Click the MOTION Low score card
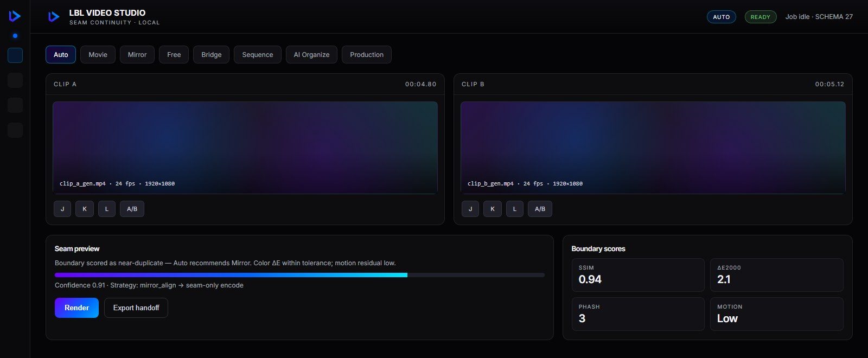The height and width of the screenshot is (358, 868). pyautogui.click(x=777, y=314)
